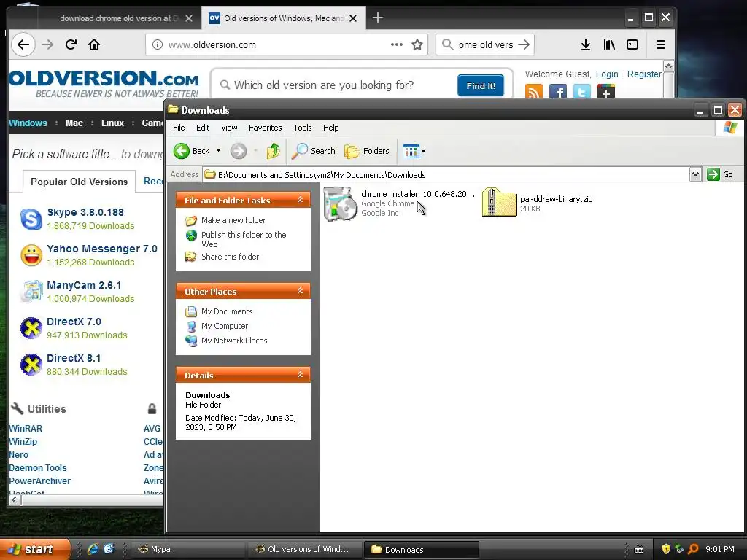This screenshot has width=747, height=560.
Task: Open the Back history dropdown arrow in Explorer
Action: click(218, 151)
